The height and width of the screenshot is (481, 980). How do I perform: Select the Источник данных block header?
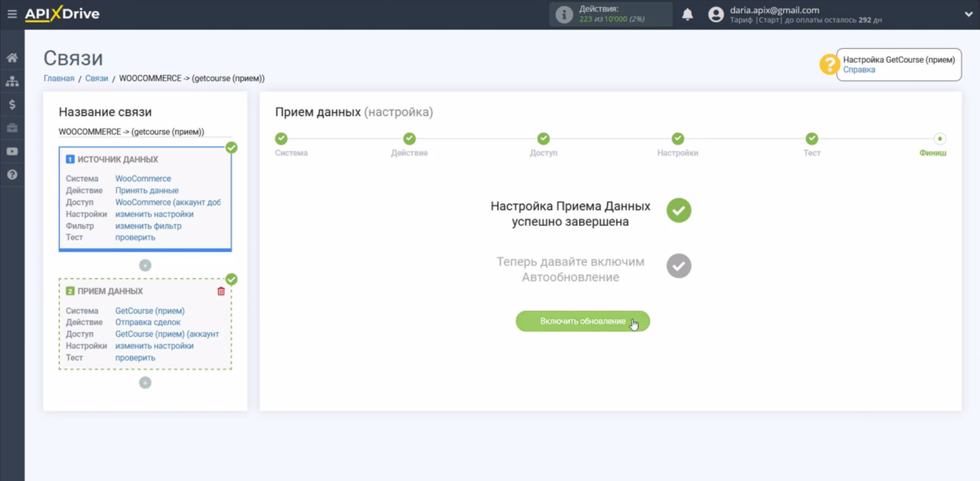pos(112,159)
